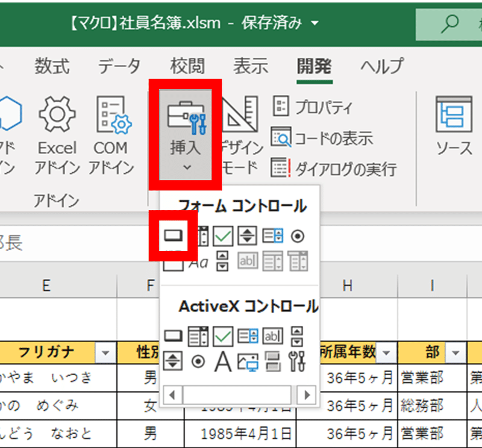Select the しどう なおと furigana cell
The image size is (482, 448).
point(58,434)
